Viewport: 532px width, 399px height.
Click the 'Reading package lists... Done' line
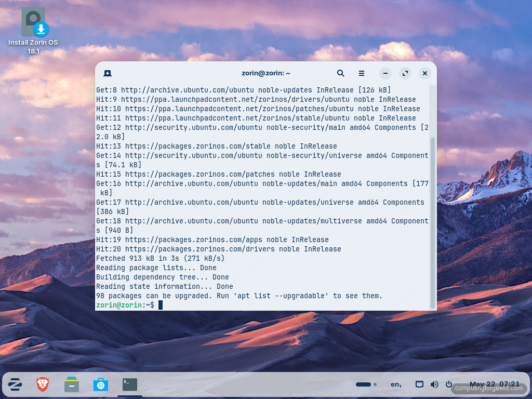tap(156, 268)
